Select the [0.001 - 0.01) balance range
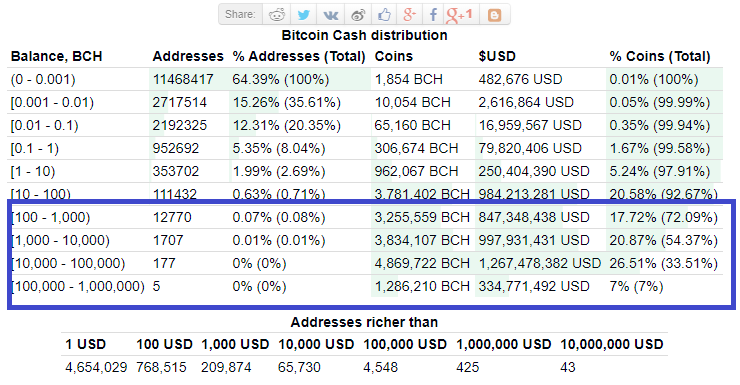The image size is (740, 385). (52, 102)
